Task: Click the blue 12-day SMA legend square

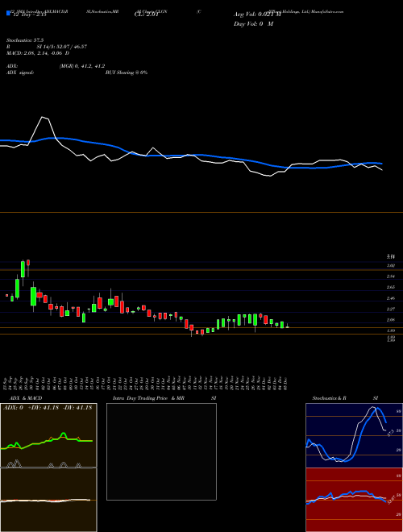Action: coord(8,14)
